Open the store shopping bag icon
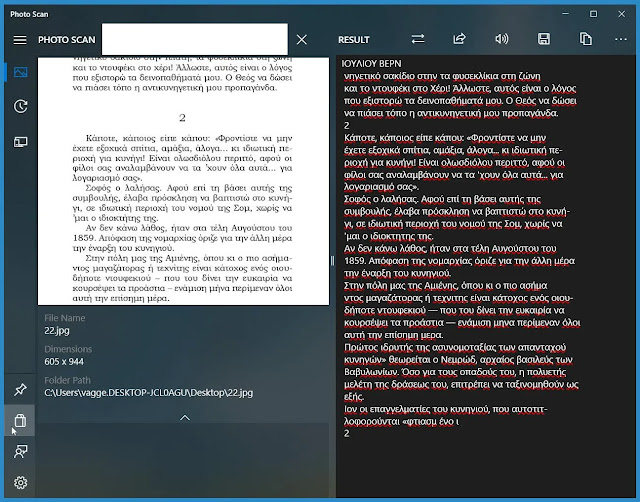 click(20, 420)
